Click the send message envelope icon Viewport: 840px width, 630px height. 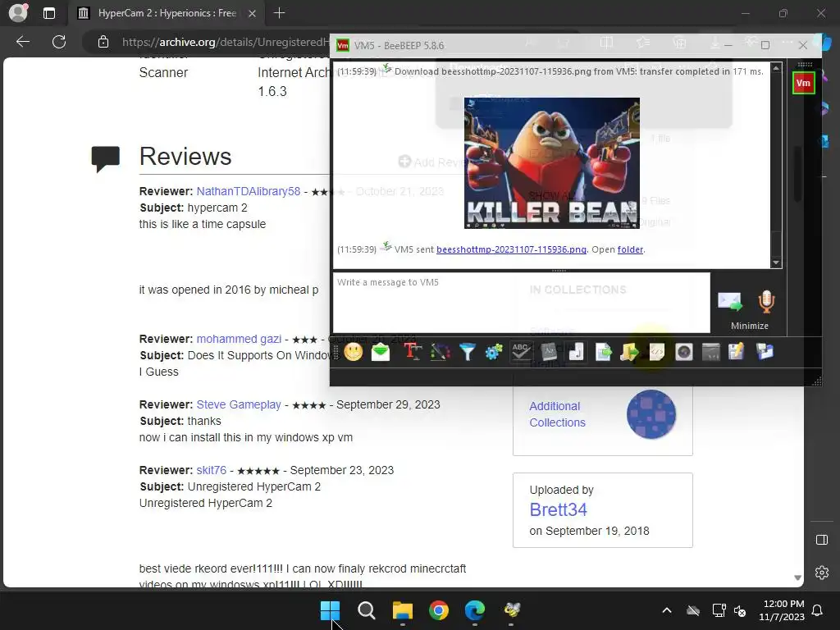coord(729,302)
